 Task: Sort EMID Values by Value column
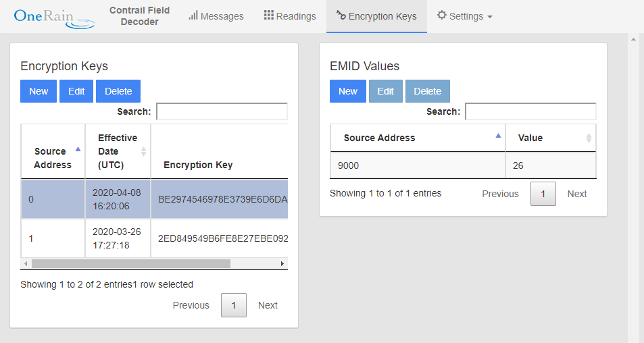coord(550,138)
